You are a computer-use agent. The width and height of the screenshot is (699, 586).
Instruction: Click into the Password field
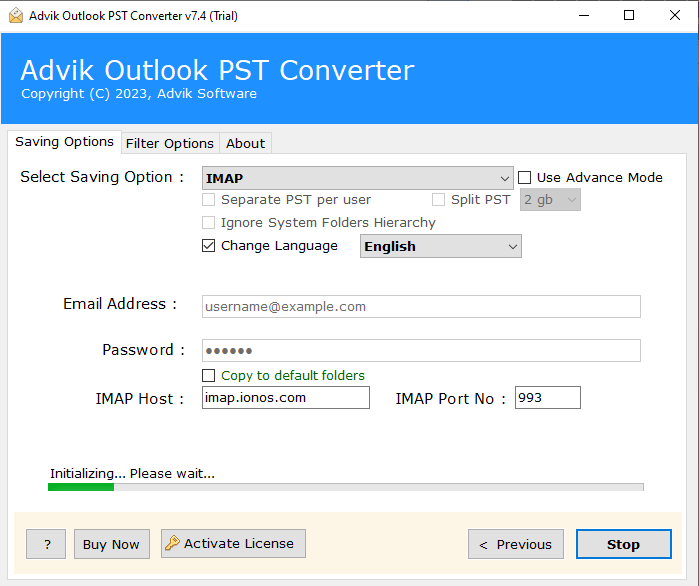[421, 351]
